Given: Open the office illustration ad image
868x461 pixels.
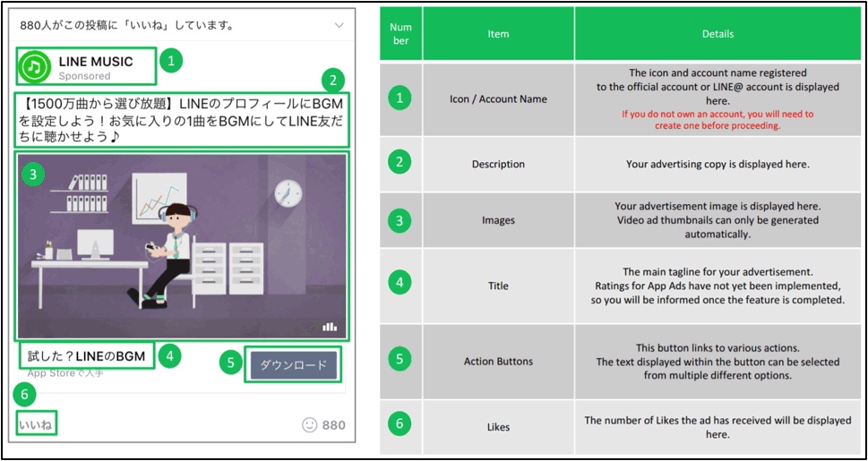Looking at the screenshot, I should pyautogui.click(x=182, y=246).
